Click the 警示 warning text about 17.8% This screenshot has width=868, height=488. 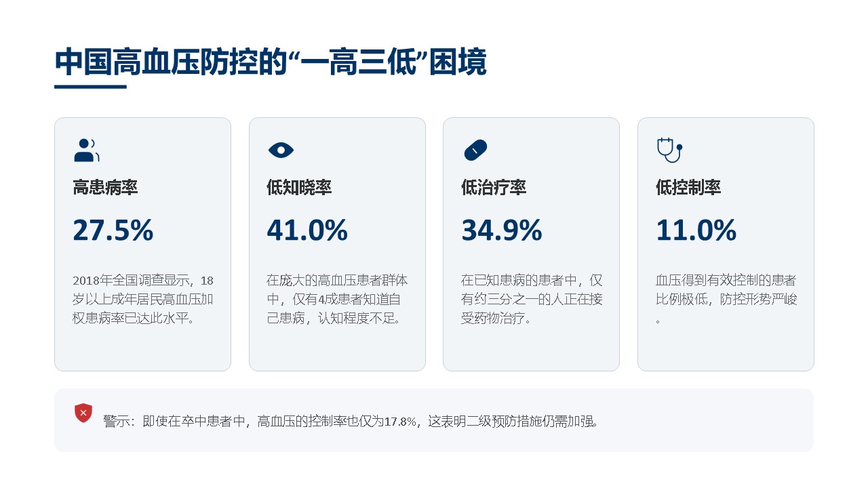click(351, 421)
